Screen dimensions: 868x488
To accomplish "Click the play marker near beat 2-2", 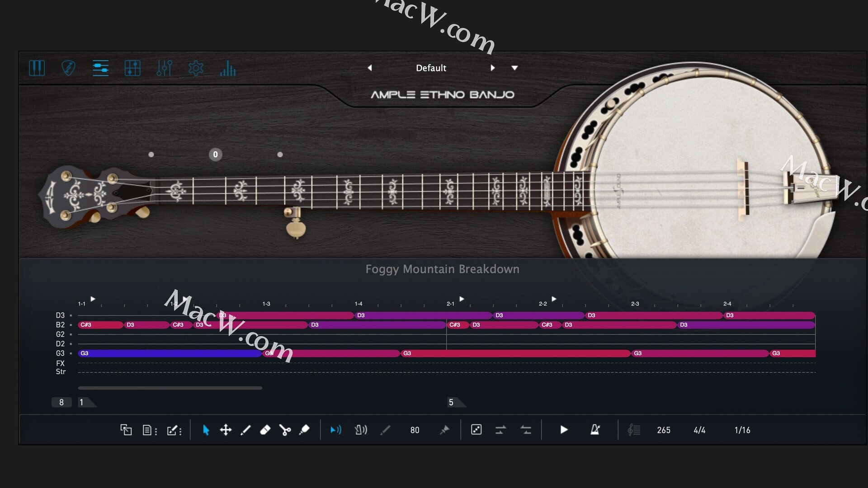I will point(554,299).
